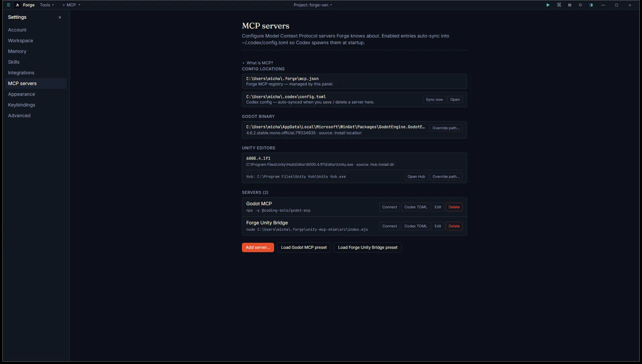Open the Project forge-van selector
The width and height of the screenshot is (642, 364).
(313, 5)
